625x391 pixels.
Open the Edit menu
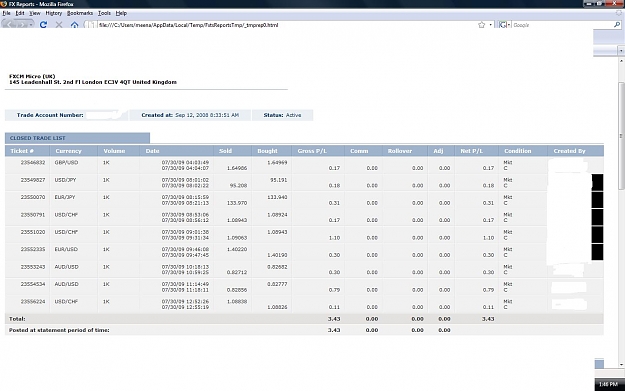pos(20,13)
